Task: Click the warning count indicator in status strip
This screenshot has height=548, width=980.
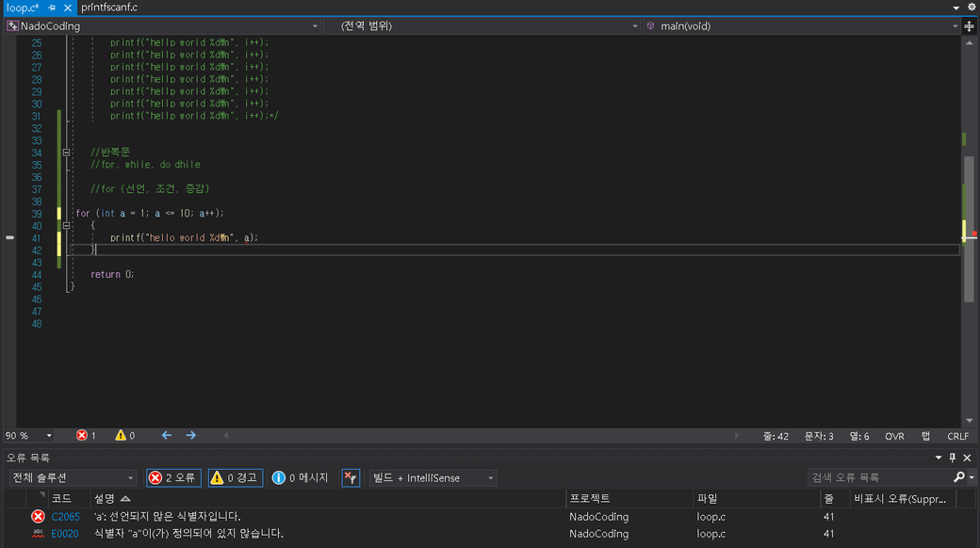Action: [124, 435]
